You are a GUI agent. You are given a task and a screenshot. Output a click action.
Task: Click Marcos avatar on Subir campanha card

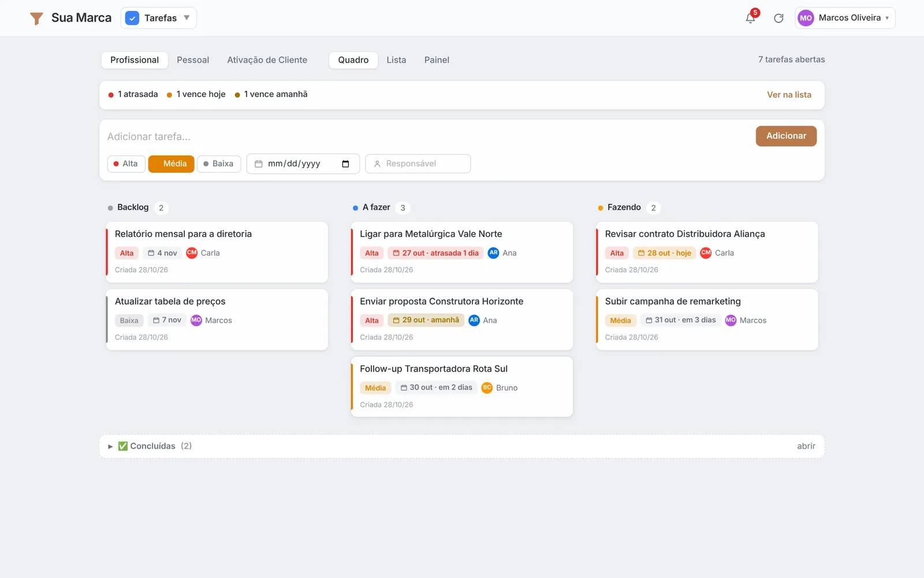click(731, 320)
